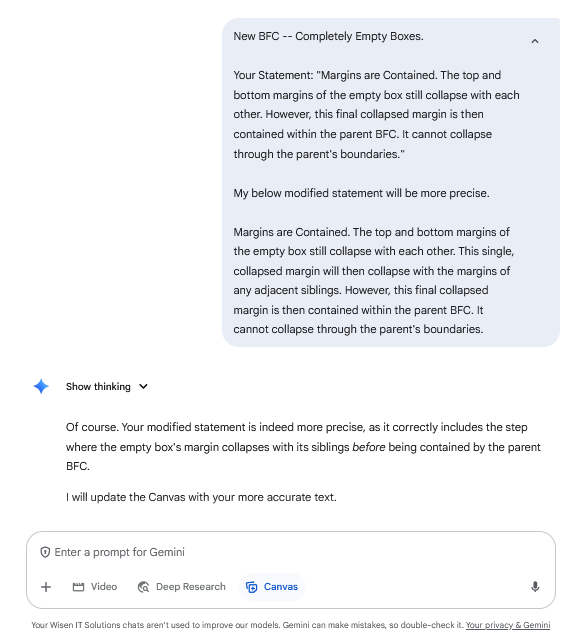Screen dimensions: 567x634
Task: Expand the Show thinking section
Action: [x=98, y=387]
